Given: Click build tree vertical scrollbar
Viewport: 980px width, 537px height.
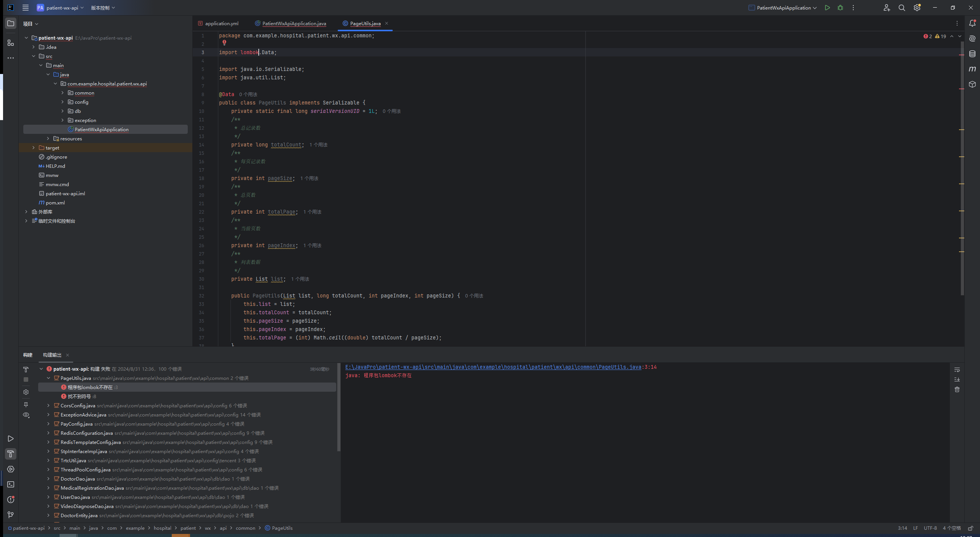Looking at the screenshot, I should pos(338,407).
